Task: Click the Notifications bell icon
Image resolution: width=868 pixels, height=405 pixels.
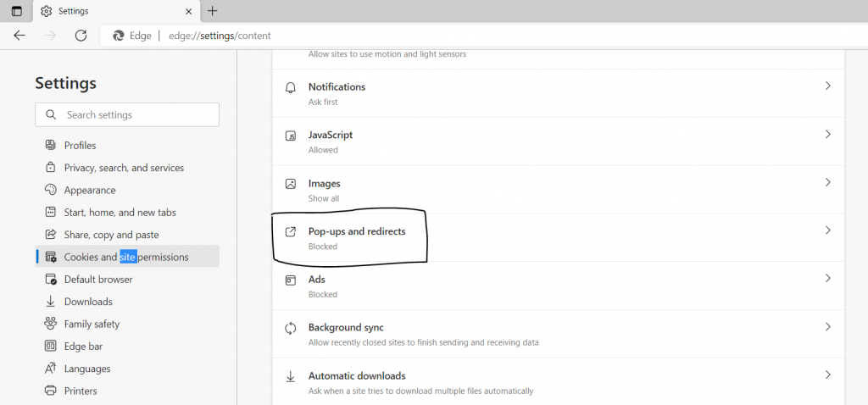Action: [x=291, y=87]
